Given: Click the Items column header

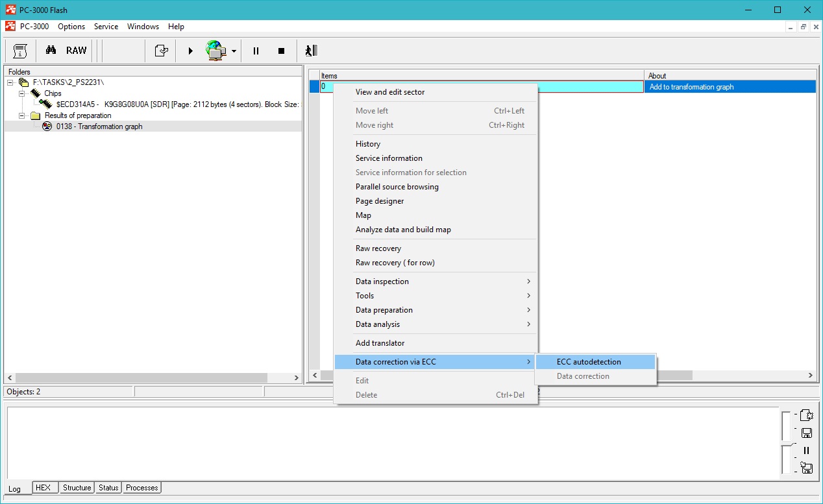Looking at the screenshot, I should pyautogui.click(x=482, y=76).
